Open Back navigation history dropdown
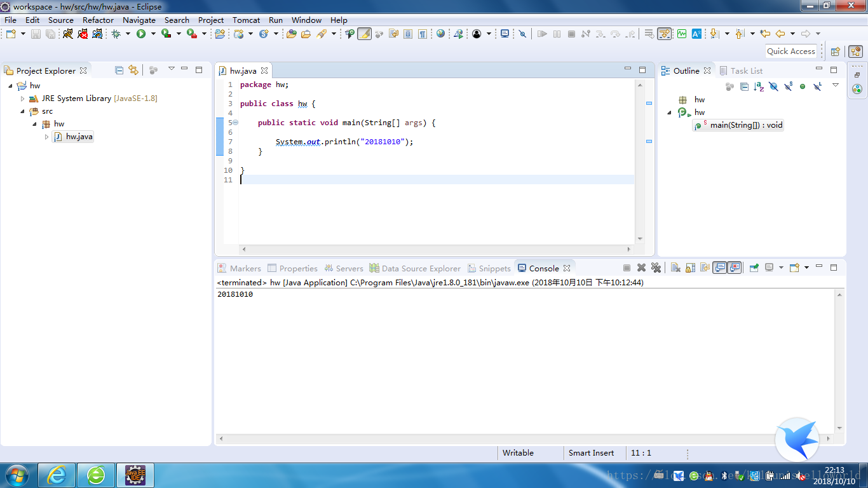868x488 pixels. point(792,34)
